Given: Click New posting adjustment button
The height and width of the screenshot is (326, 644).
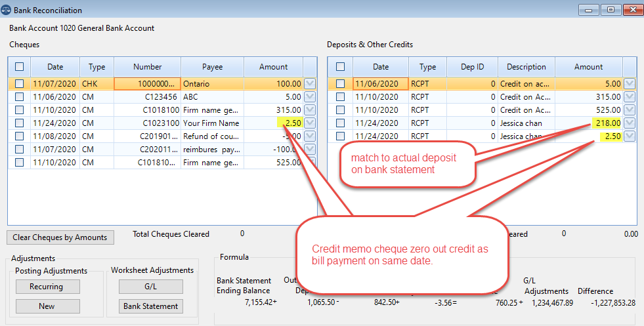Looking at the screenshot, I should [48, 306].
